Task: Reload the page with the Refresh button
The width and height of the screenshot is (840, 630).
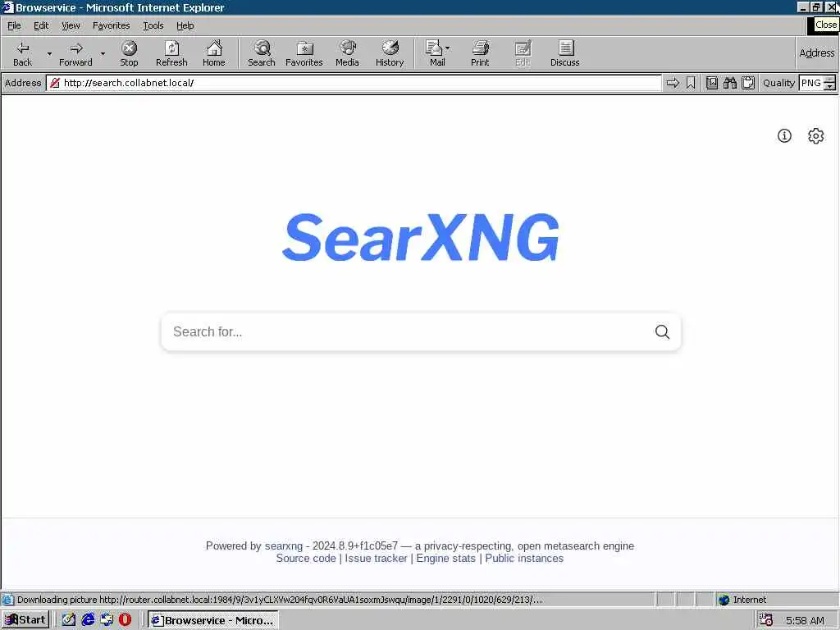Action: (x=171, y=53)
